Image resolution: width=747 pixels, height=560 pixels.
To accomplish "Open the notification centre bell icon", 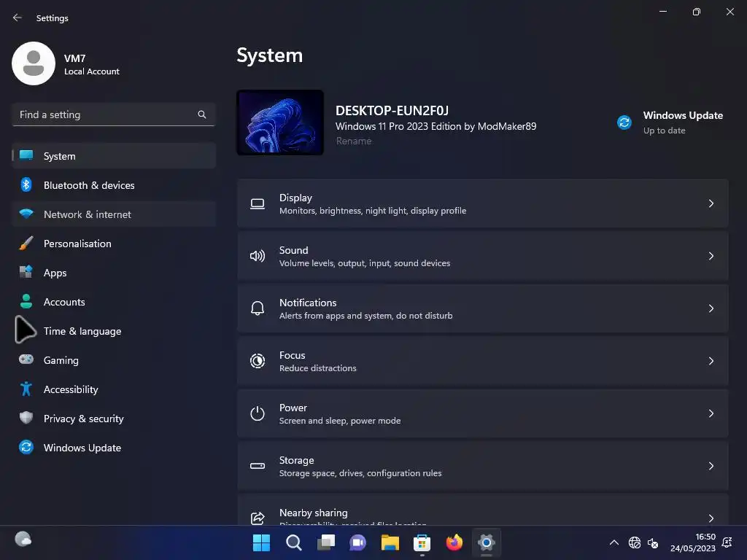I will tap(727, 542).
